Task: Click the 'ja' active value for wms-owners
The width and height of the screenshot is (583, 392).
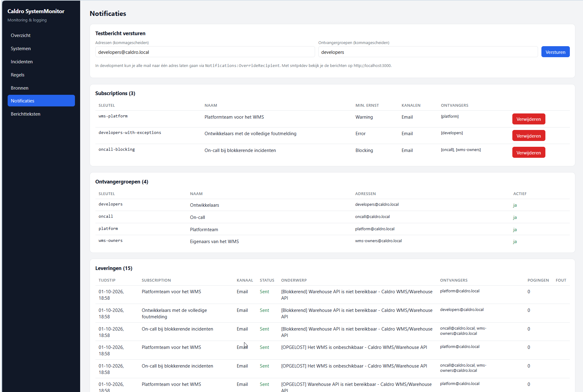Action: click(515, 242)
